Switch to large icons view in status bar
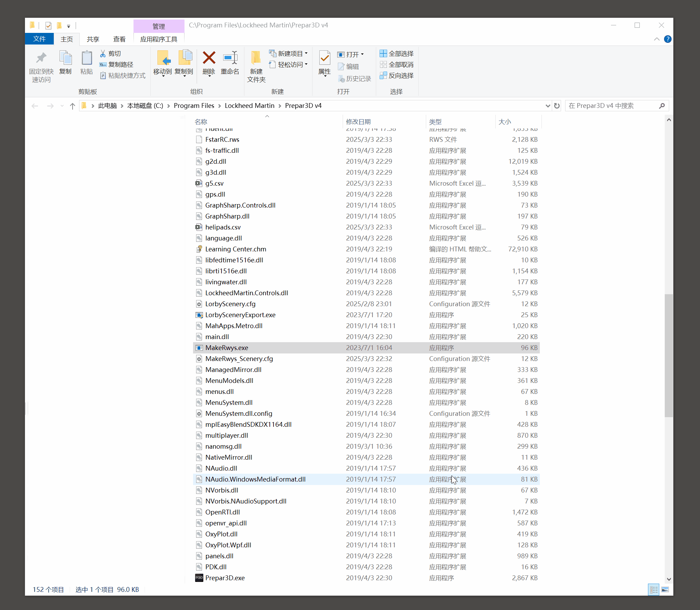 pyautogui.click(x=665, y=589)
